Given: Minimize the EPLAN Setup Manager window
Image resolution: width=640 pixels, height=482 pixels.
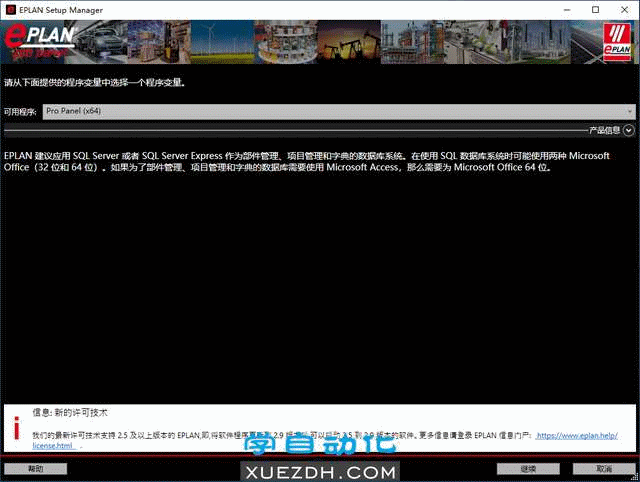Looking at the screenshot, I should [x=567, y=10].
